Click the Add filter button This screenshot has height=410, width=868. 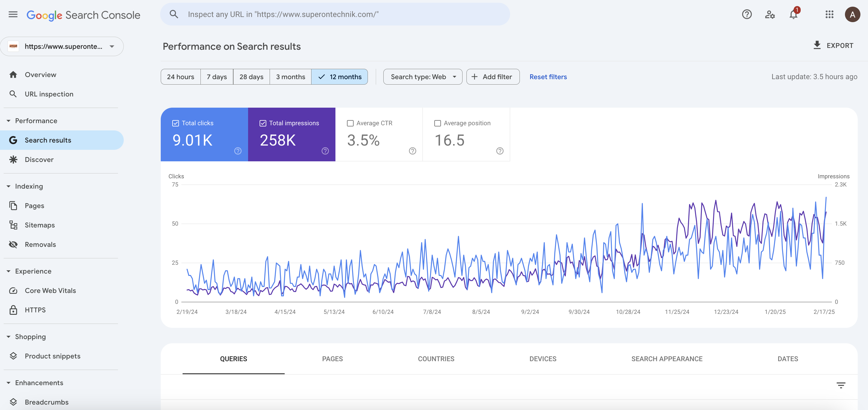[493, 77]
